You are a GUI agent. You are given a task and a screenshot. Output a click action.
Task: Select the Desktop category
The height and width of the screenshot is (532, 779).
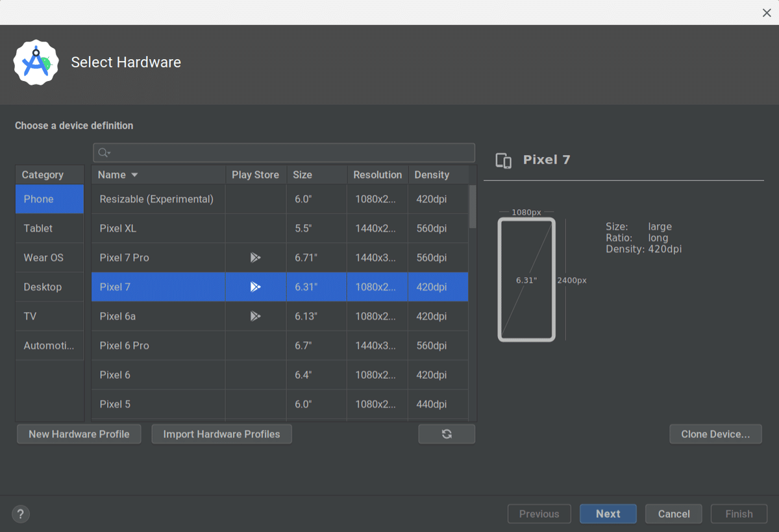49,287
